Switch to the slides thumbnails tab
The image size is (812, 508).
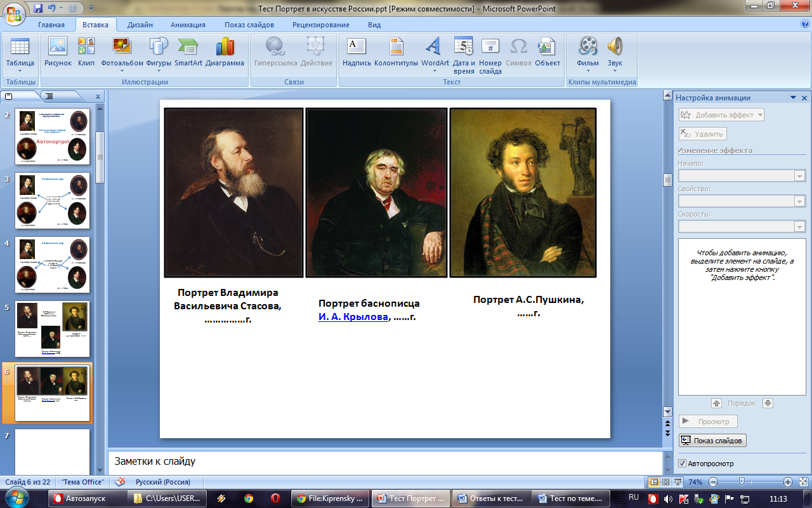[x=9, y=97]
